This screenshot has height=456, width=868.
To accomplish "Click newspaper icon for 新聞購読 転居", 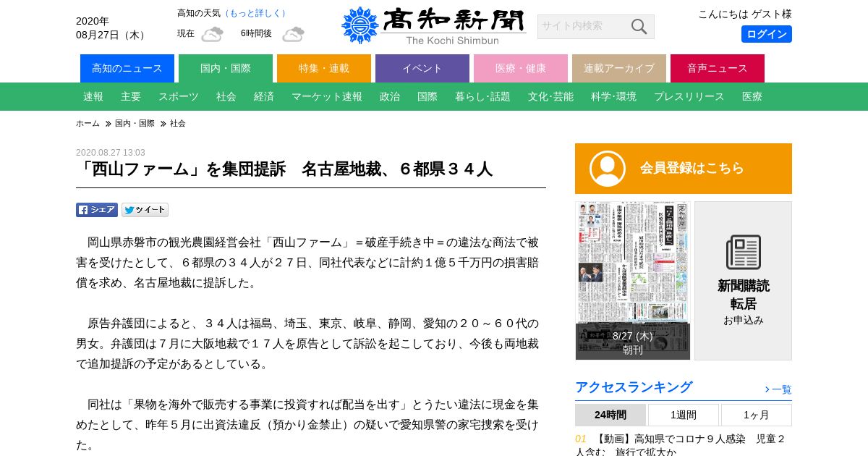I will [743, 252].
